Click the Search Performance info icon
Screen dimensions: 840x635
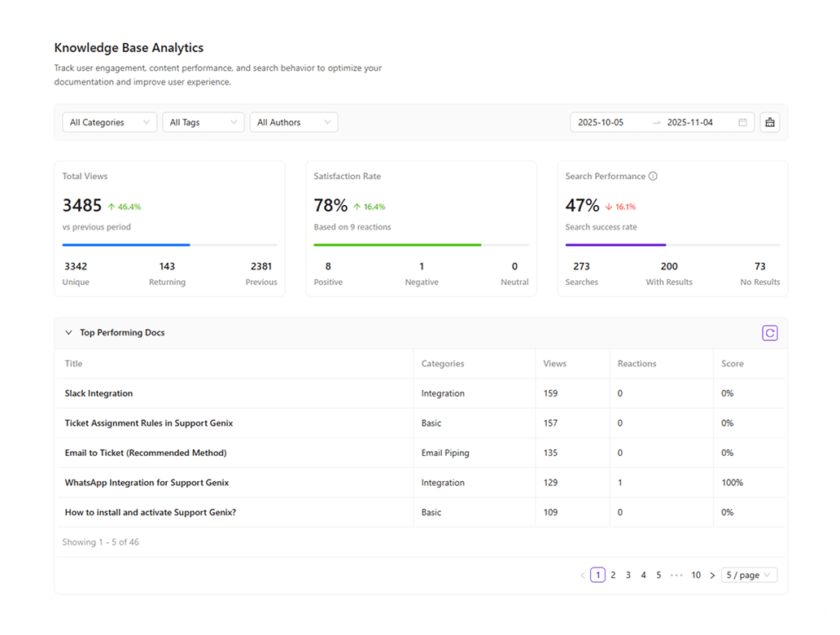pyautogui.click(x=653, y=176)
